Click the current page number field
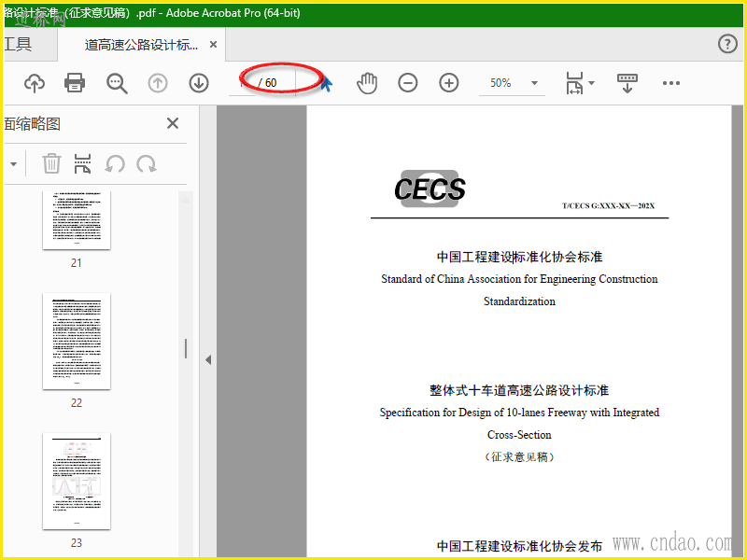 (242, 83)
